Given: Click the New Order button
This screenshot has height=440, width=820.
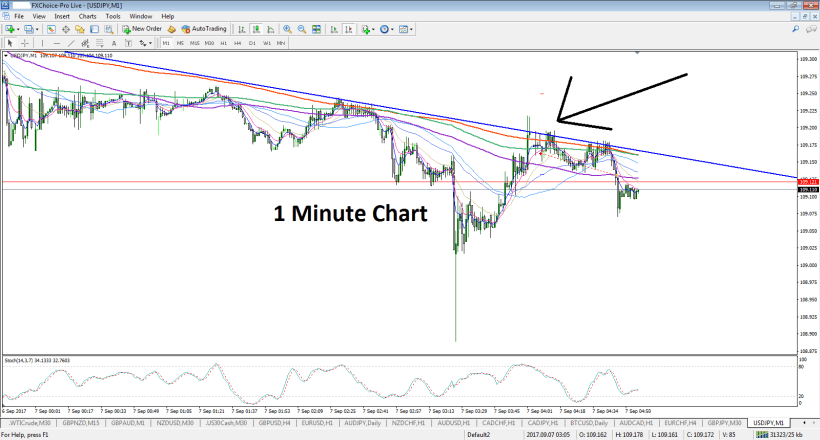Looking at the screenshot, I should [142, 29].
